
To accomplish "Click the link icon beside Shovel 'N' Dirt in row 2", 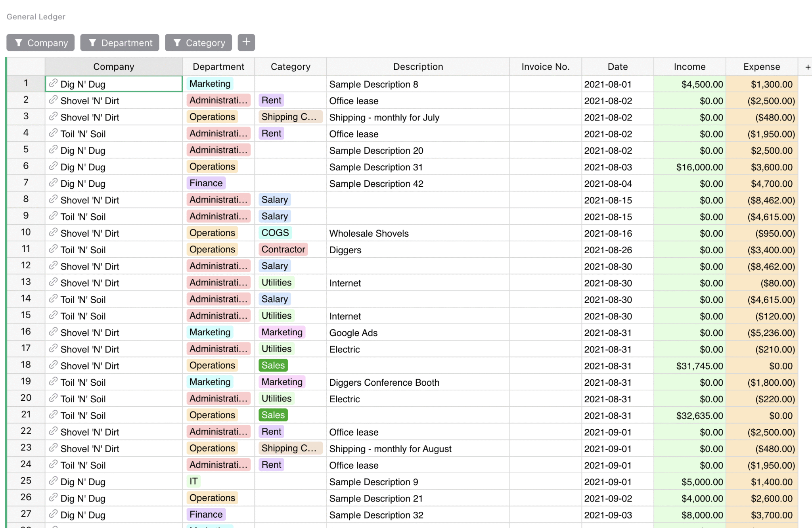I will click(x=53, y=100).
